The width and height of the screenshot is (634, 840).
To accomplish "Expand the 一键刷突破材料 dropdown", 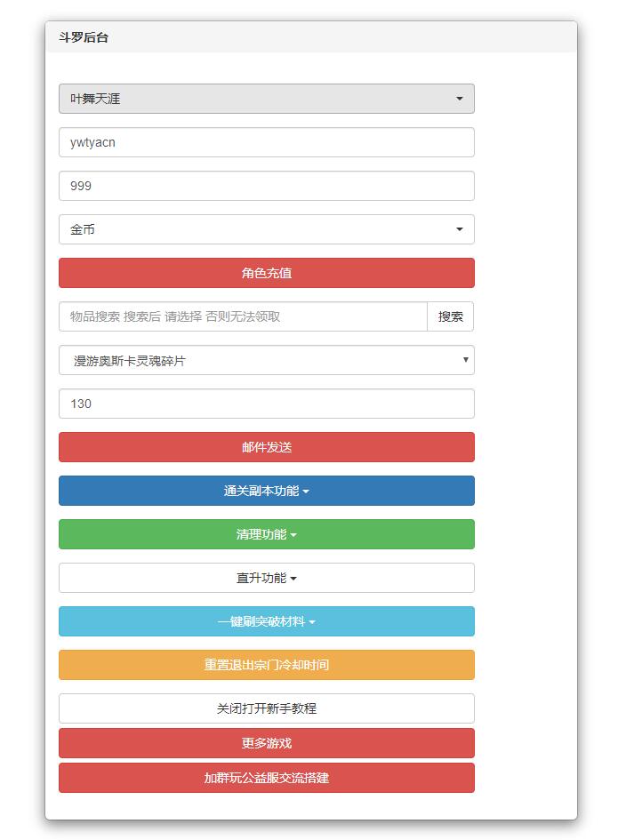I will coord(267,621).
